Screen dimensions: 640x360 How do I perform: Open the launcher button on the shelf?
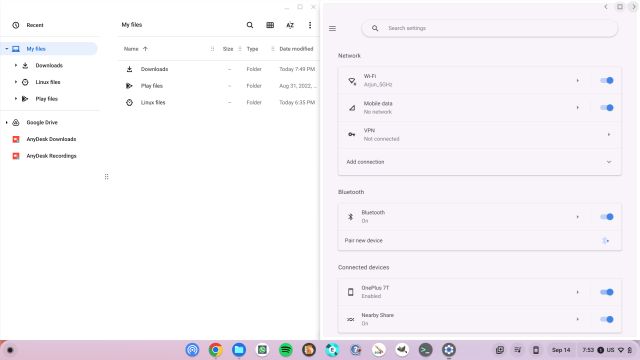pos(10,350)
